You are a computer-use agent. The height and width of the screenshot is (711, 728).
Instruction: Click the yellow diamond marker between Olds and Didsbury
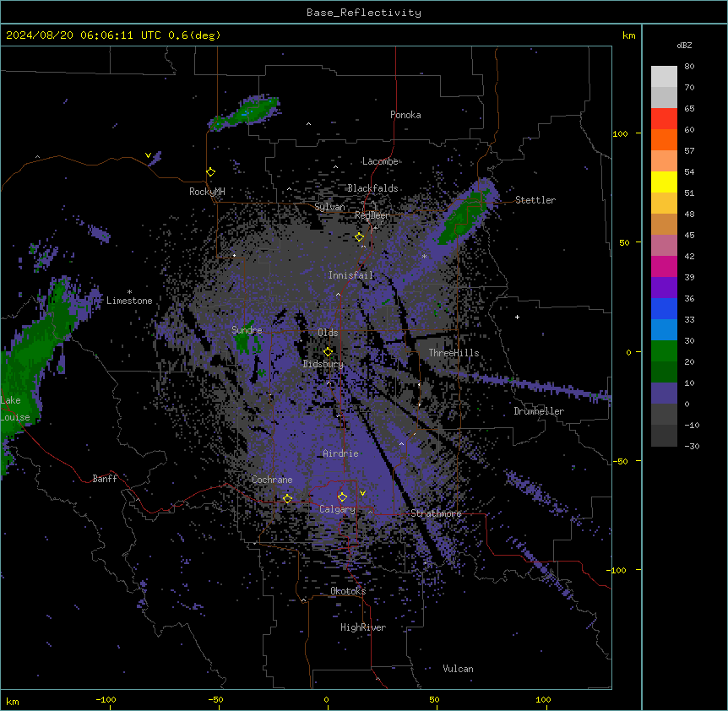(x=328, y=352)
